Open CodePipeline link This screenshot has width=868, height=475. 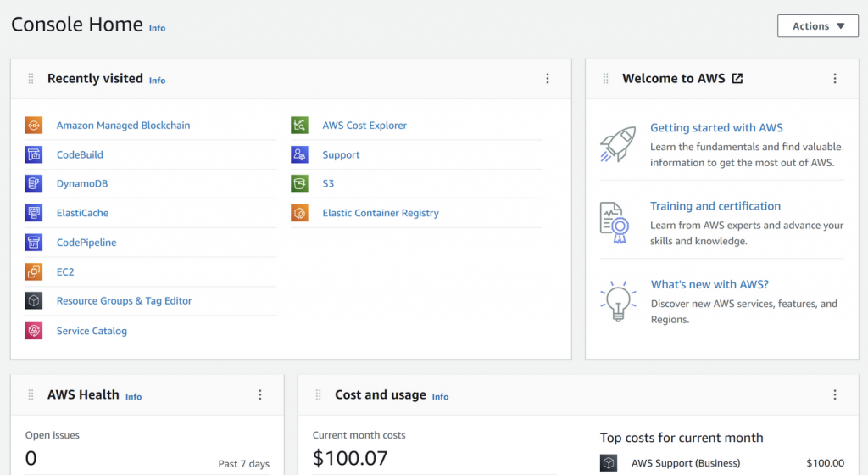pos(86,242)
